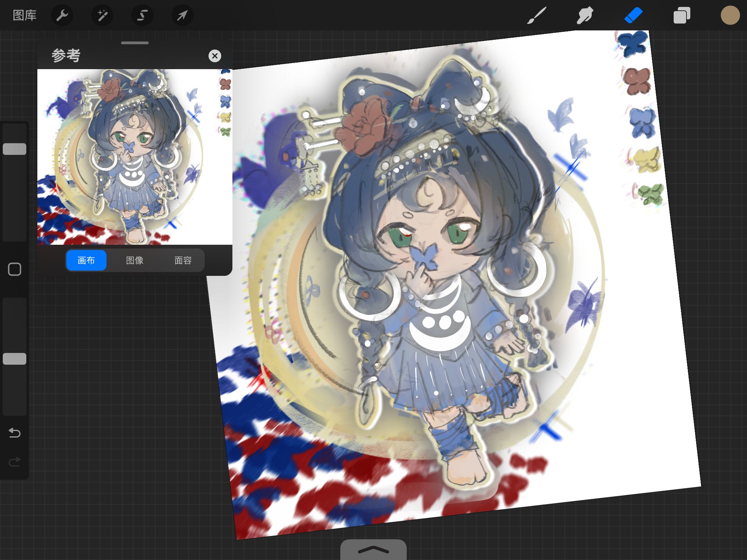Switch reference to 画布 tab
747x560 pixels.
pyautogui.click(x=86, y=260)
